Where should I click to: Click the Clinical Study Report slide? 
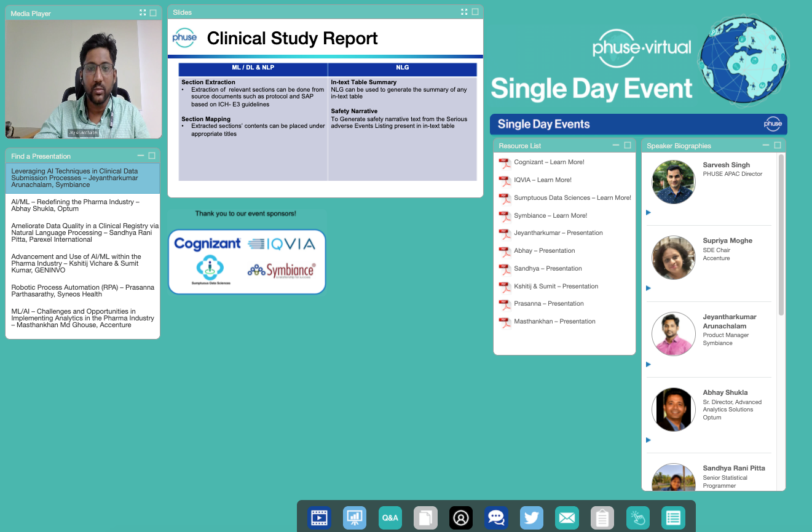point(325,108)
